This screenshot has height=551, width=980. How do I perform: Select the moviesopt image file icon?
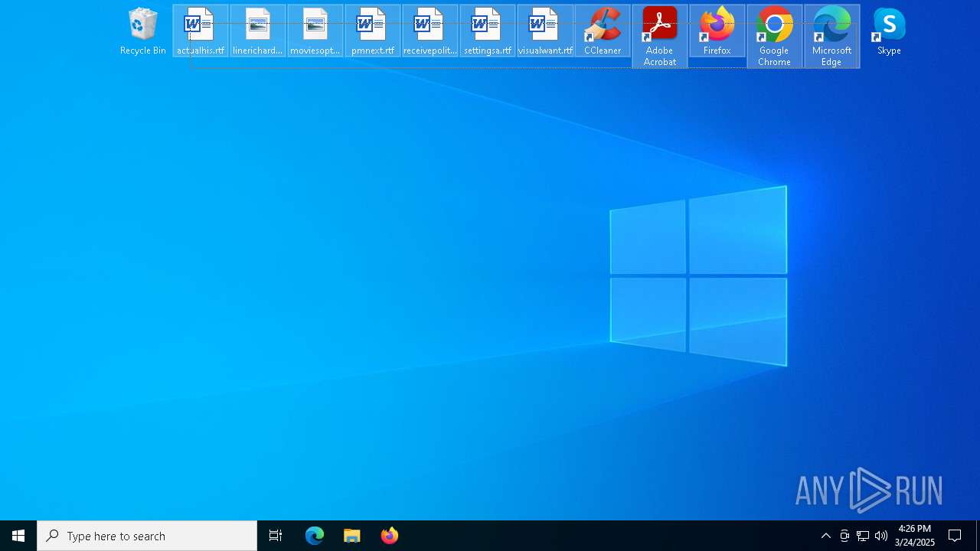coord(315,31)
